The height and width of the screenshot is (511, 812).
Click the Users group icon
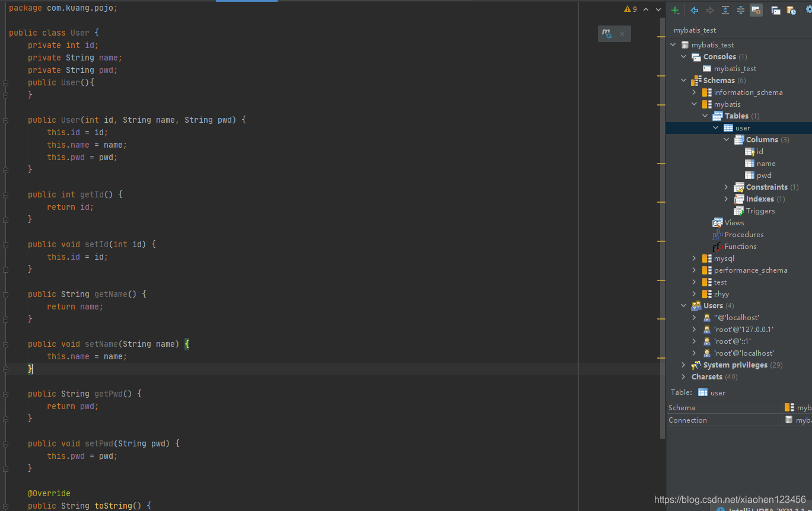(x=696, y=306)
